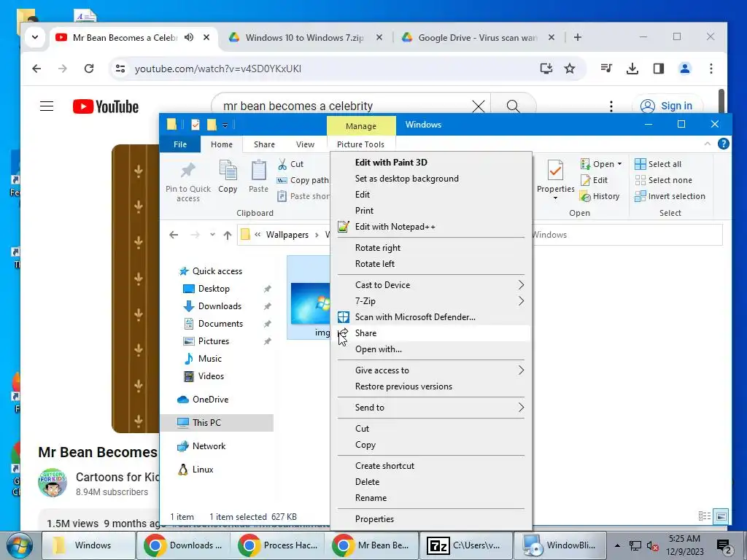Go back in File Explorer navigation
747x560 pixels.
click(174, 235)
